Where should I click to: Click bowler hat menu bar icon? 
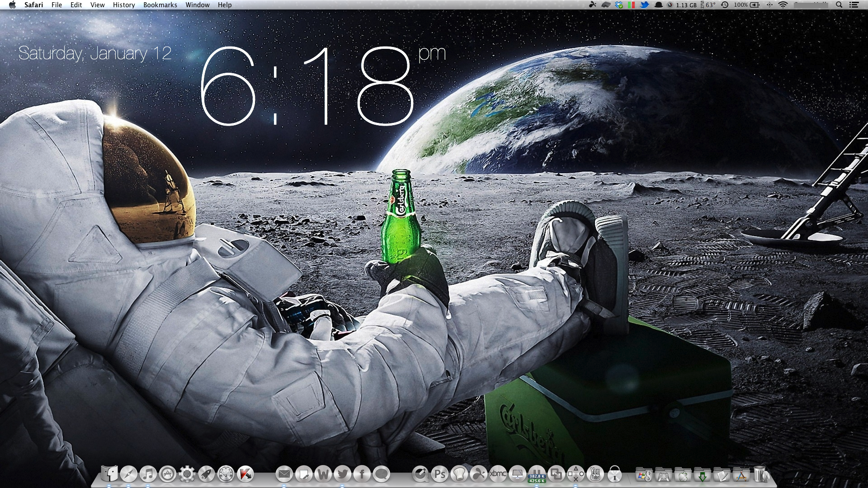[x=659, y=5]
